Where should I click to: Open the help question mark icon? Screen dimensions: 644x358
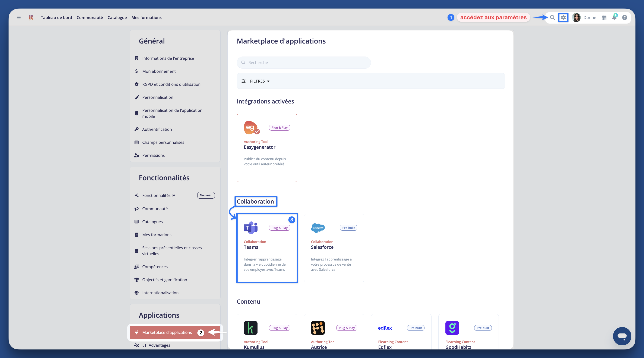click(x=625, y=17)
